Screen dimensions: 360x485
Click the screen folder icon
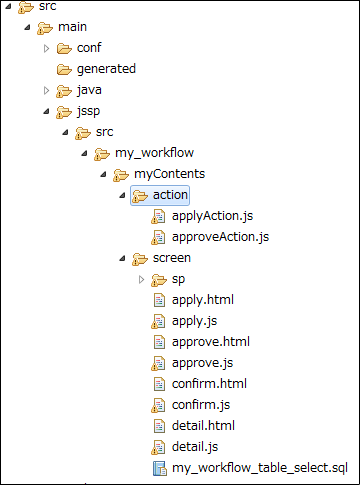(x=140, y=259)
